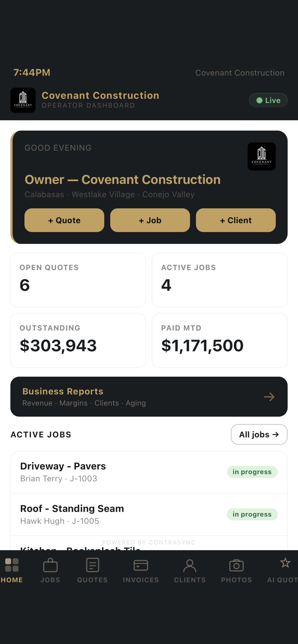Open Driveway - Pavers job
This screenshot has width=298, height=644.
tap(149, 472)
